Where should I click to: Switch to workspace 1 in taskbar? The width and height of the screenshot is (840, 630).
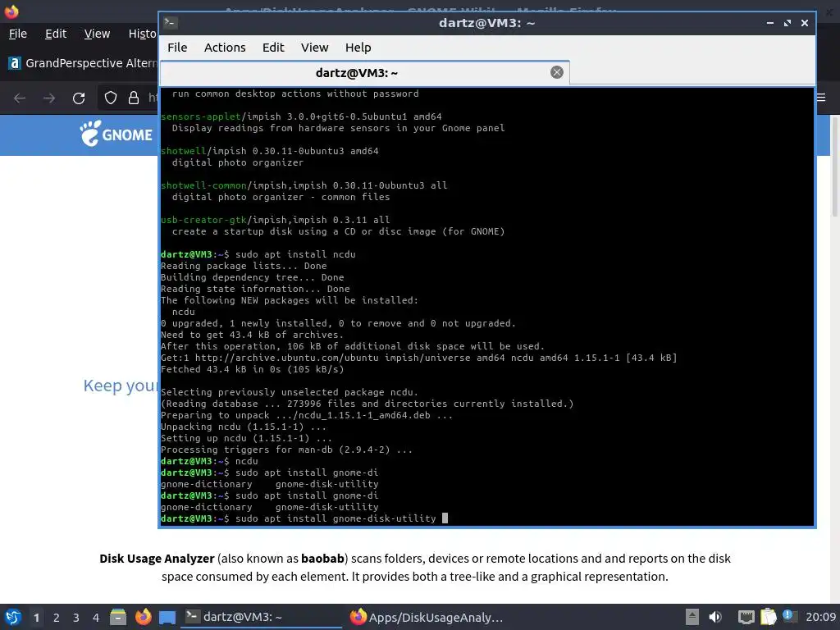pos(36,618)
